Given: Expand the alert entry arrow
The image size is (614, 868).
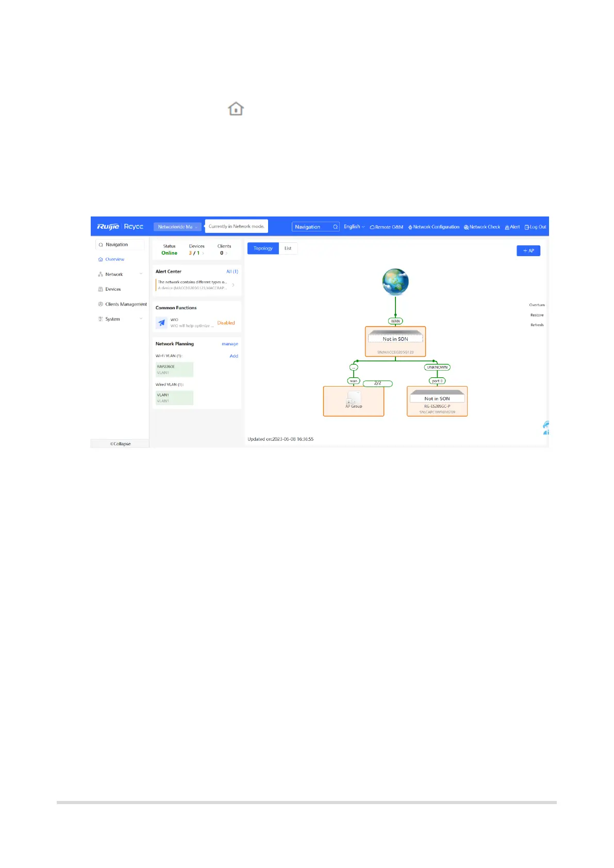Looking at the screenshot, I should point(233,285).
